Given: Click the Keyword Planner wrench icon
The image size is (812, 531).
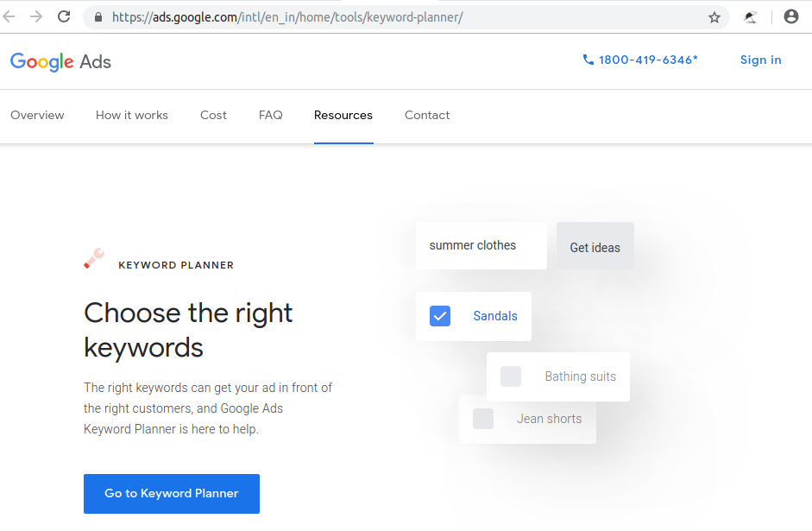Looking at the screenshot, I should click(94, 257).
